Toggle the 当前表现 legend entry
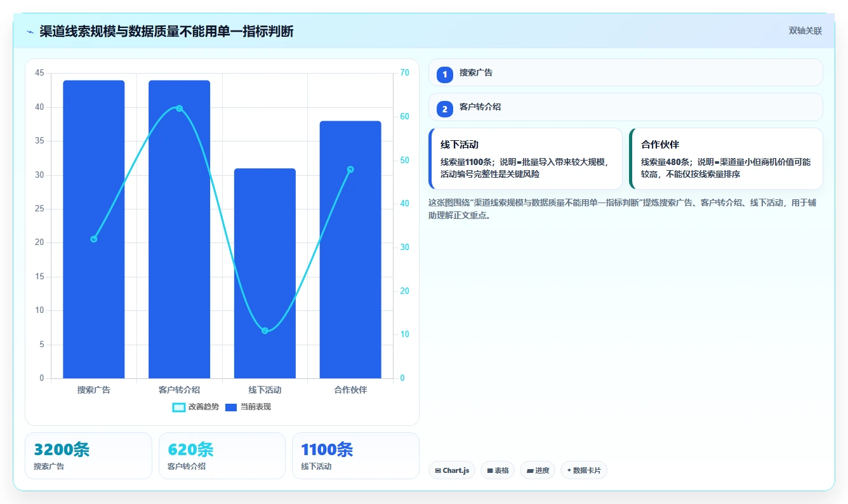The width and height of the screenshot is (848, 504). [248, 407]
